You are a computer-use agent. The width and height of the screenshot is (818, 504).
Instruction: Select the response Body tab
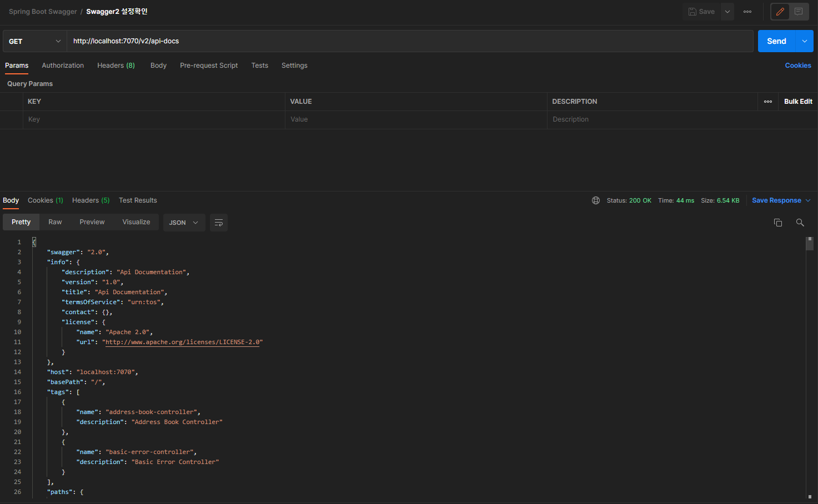(11, 200)
